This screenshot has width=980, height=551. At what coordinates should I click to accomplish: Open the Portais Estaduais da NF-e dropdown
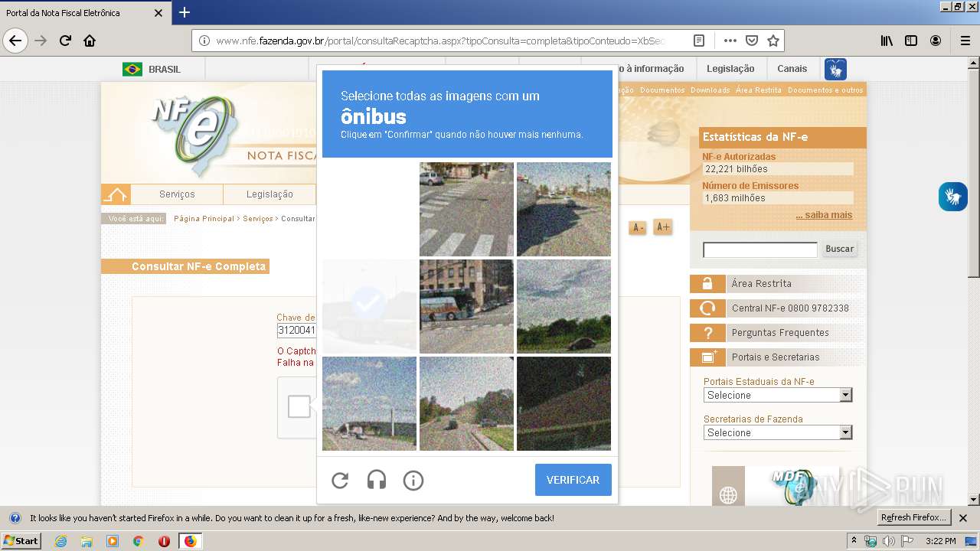778,395
